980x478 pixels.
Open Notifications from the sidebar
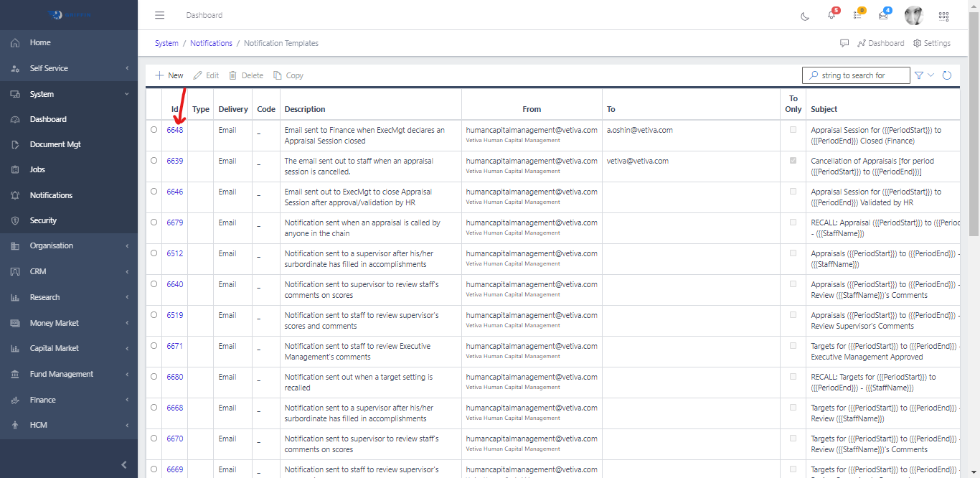click(50, 195)
